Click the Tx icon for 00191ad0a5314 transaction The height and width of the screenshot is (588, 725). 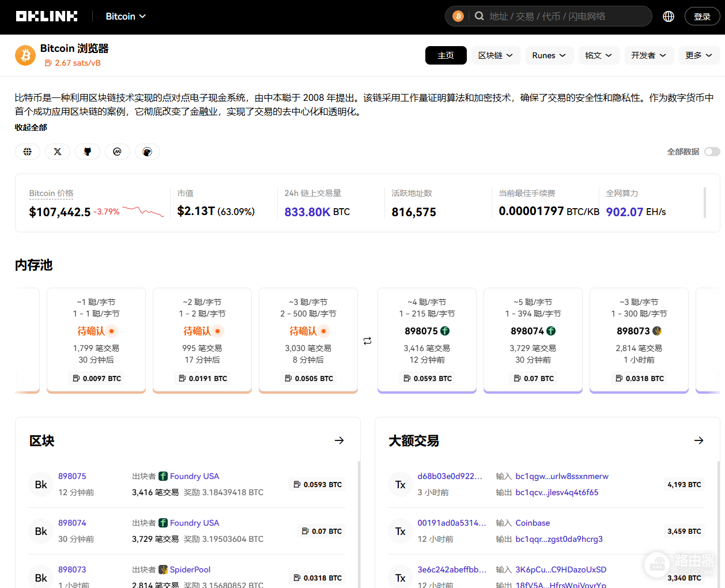point(401,531)
